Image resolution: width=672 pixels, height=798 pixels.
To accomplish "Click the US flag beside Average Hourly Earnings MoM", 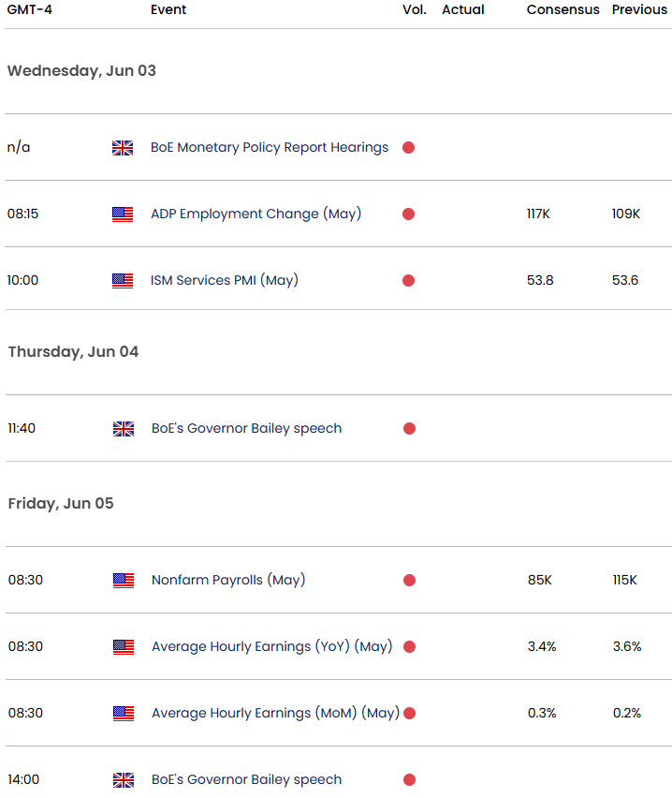I will pyautogui.click(x=124, y=714).
